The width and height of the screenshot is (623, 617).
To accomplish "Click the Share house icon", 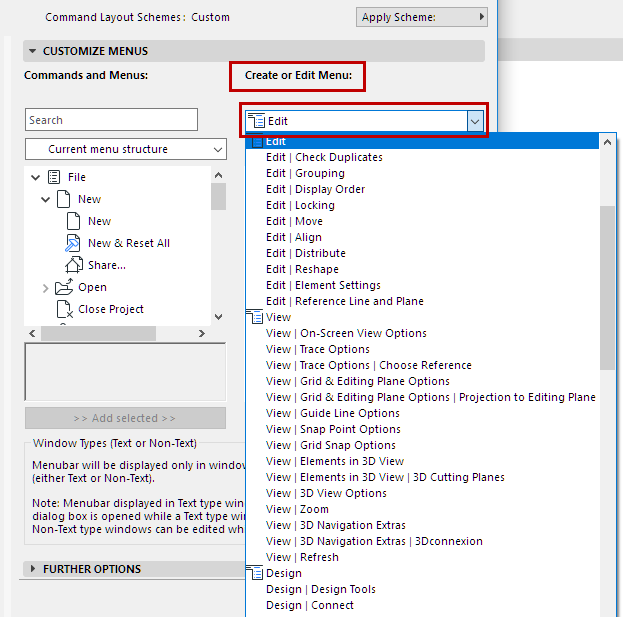I will [x=74, y=265].
